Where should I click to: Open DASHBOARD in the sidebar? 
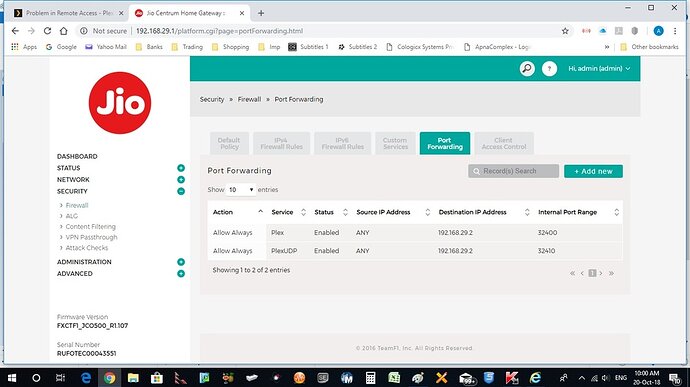77,156
